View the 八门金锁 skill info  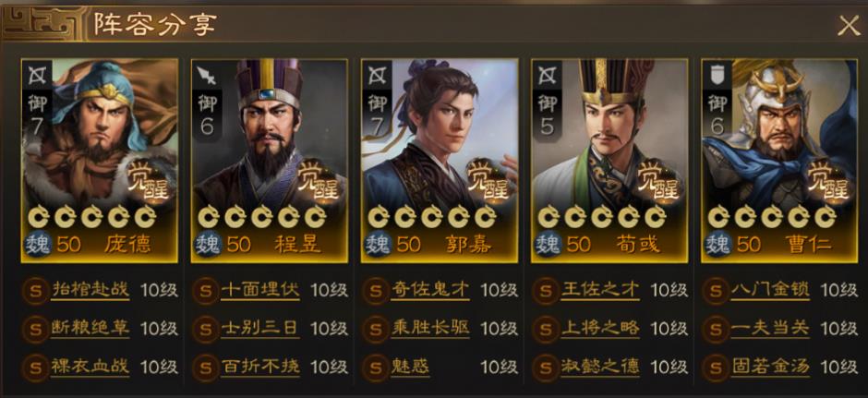(x=770, y=290)
